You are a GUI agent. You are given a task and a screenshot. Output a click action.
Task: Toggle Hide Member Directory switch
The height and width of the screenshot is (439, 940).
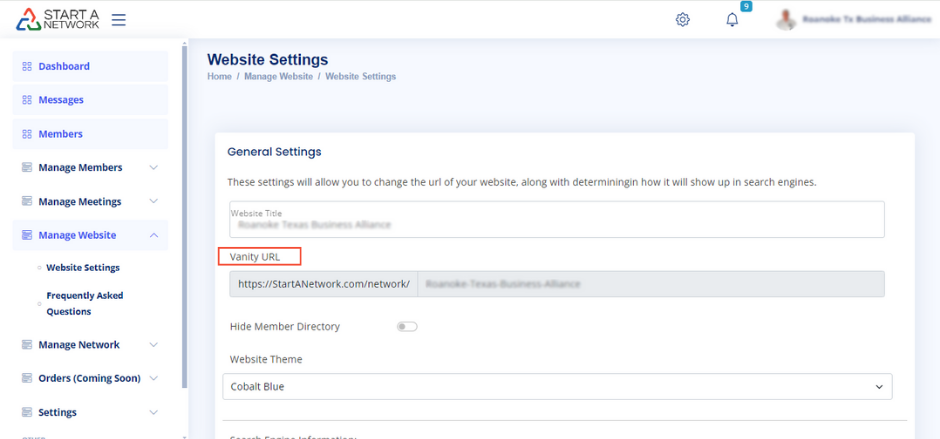[x=407, y=326]
